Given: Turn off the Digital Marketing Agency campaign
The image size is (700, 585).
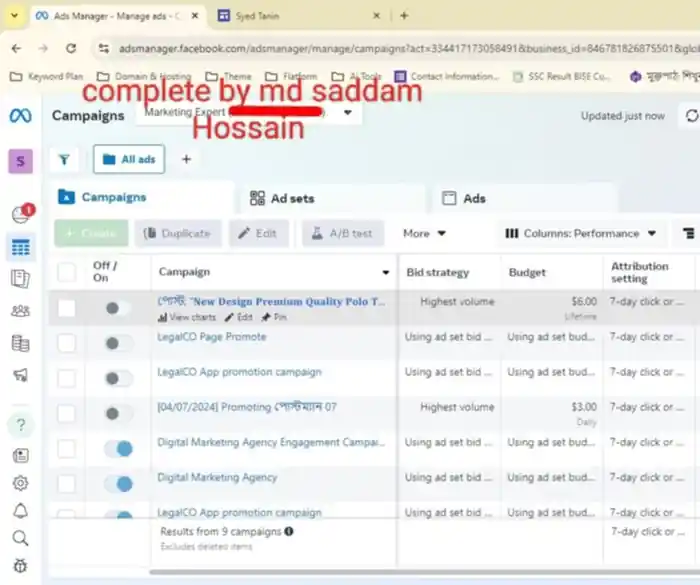Looking at the screenshot, I should click(x=118, y=484).
